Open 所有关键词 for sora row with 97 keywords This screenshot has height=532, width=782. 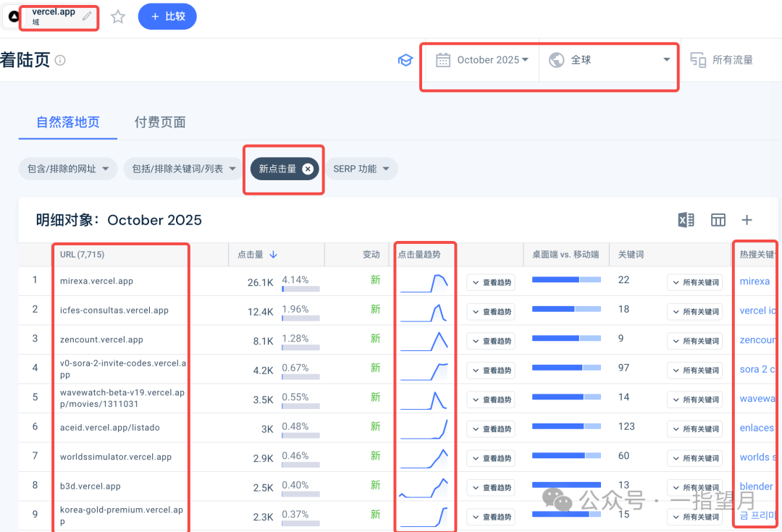(x=694, y=371)
